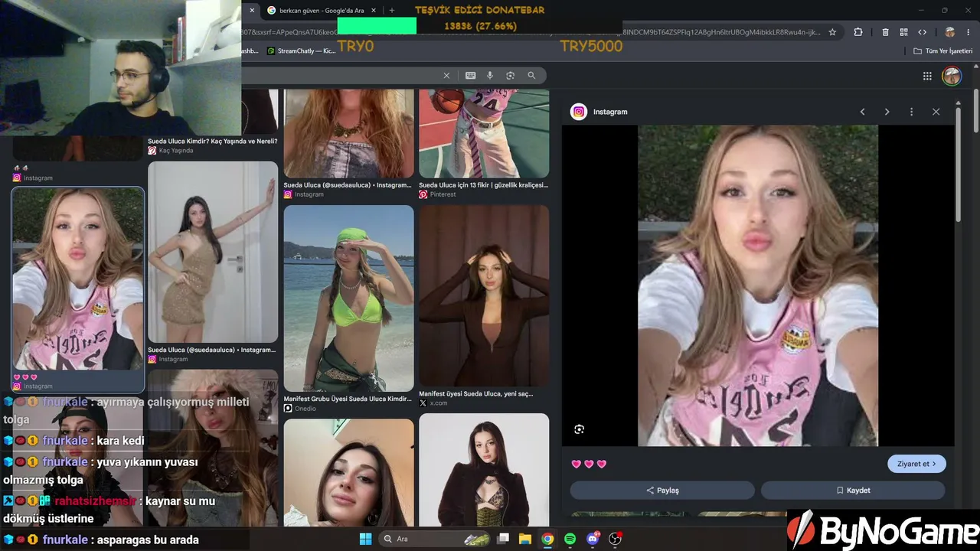Open the Chrome extensions puzzle icon
Viewport: 980px width, 551px height.
click(858, 32)
